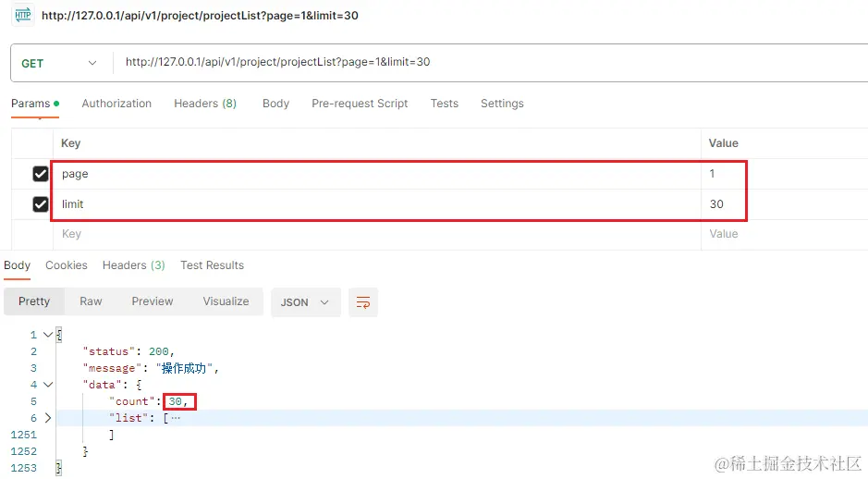This screenshot has height=479, width=868.
Task: Collapse the root object at line 1
Action: coord(48,335)
